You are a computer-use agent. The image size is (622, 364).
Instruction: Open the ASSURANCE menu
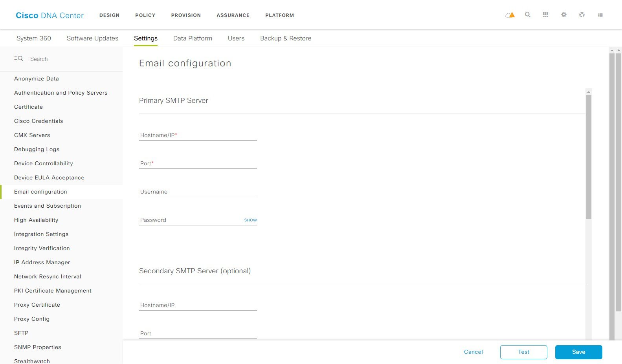pos(233,15)
